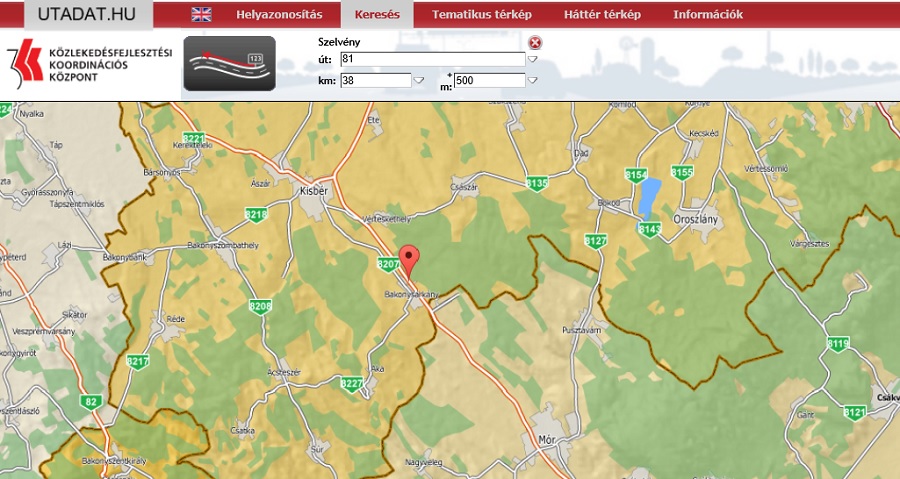Screen dimensions: 900x479
Task: Click into the 'út' road number field
Action: tap(432, 59)
